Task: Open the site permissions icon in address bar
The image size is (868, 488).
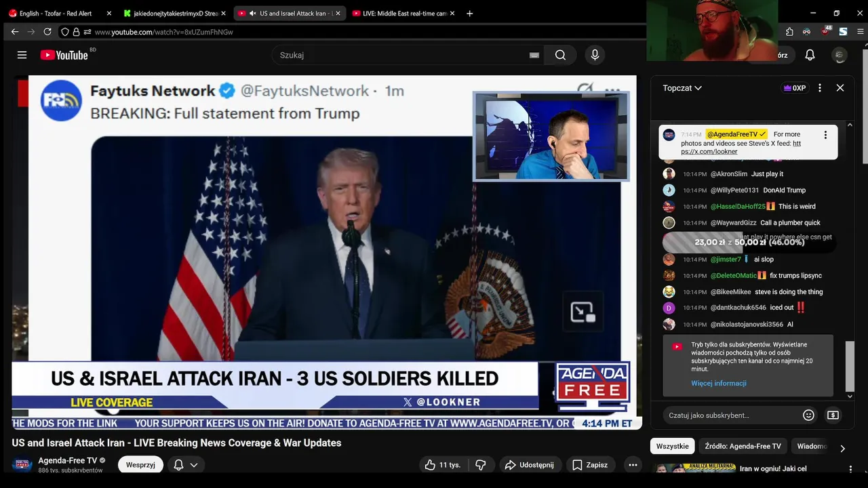Action: 87,32
